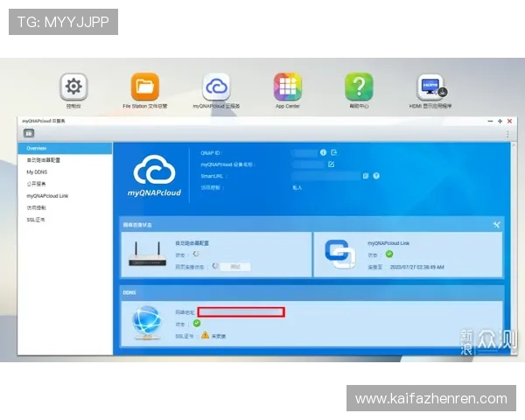Open the Control Panel gear icon
This screenshot has width=525, height=420.
pos(74,87)
